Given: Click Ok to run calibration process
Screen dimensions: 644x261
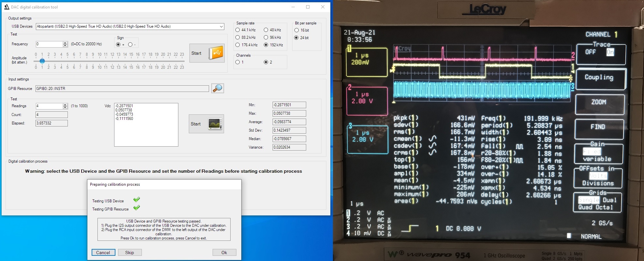Looking at the screenshot, I should click(224, 253).
